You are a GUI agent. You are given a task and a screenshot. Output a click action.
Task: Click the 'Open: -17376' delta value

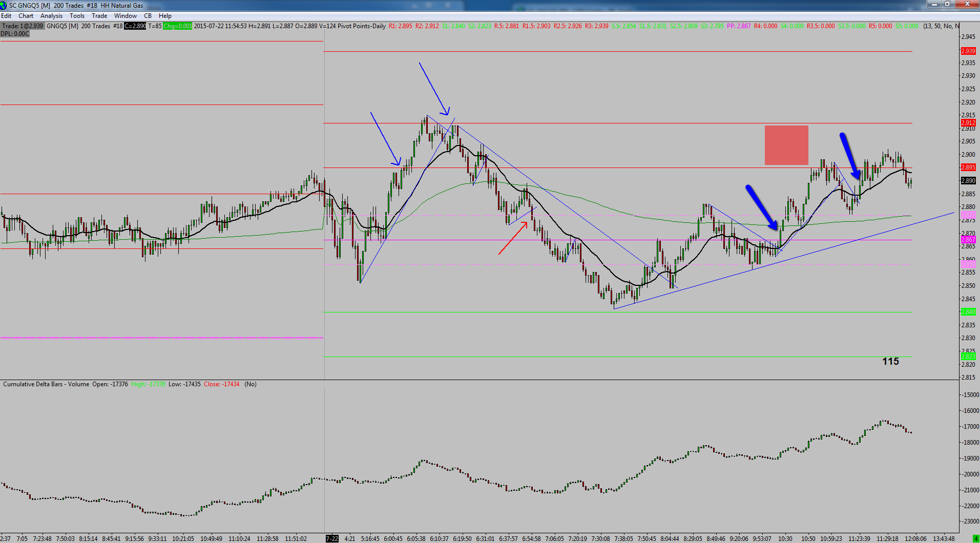click(110, 384)
